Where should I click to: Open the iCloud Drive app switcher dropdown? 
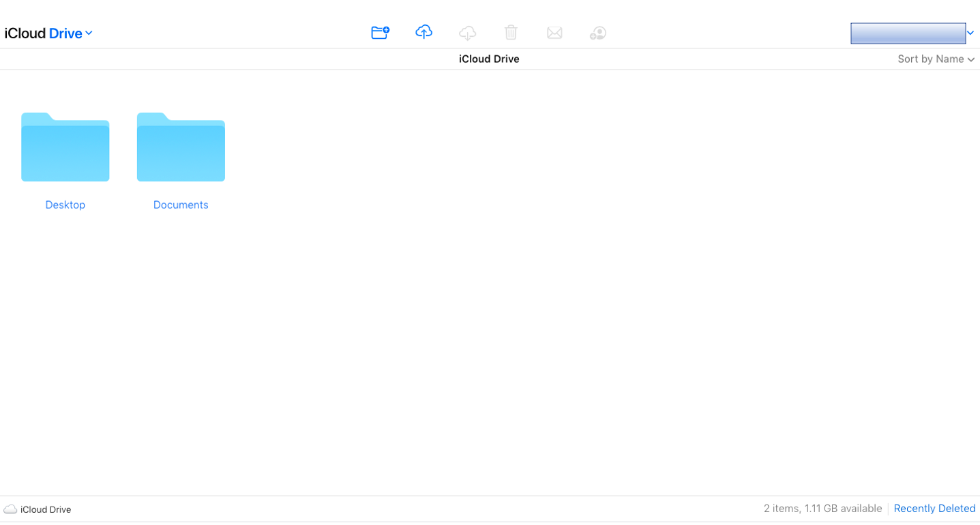pyautogui.click(x=48, y=33)
